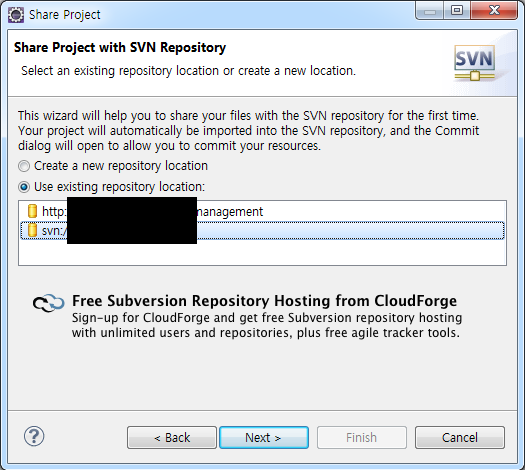
Task: Open 'Free Subversion Repository Hosting from CloudForge' heading
Action: pos(264,301)
